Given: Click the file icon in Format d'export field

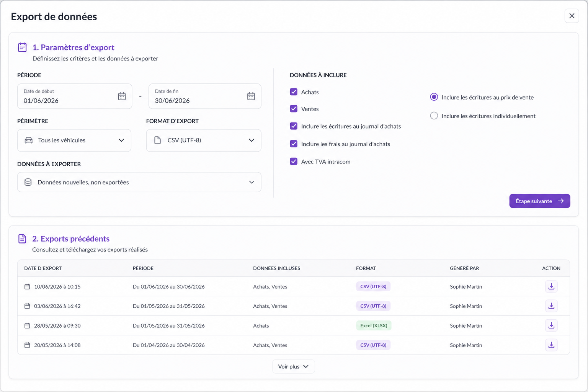Looking at the screenshot, I should (157, 140).
